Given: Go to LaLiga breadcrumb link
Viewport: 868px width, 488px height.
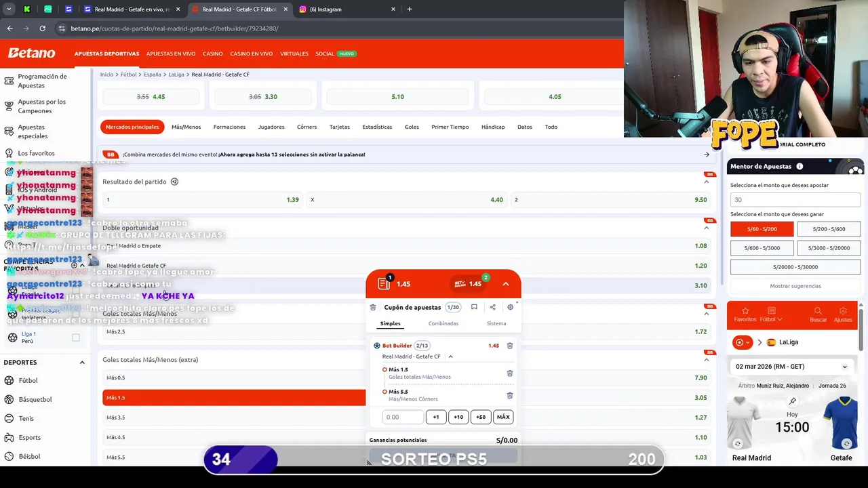Looking at the screenshot, I should [x=176, y=75].
